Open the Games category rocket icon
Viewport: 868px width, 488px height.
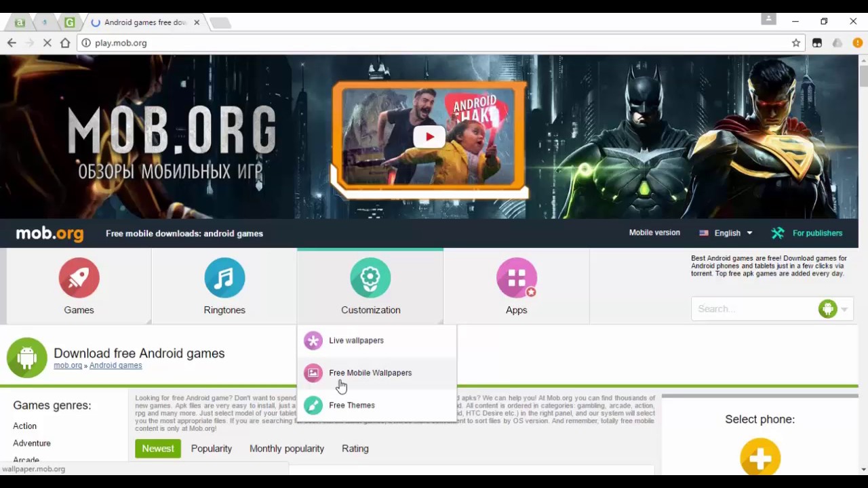coord(79,278)
